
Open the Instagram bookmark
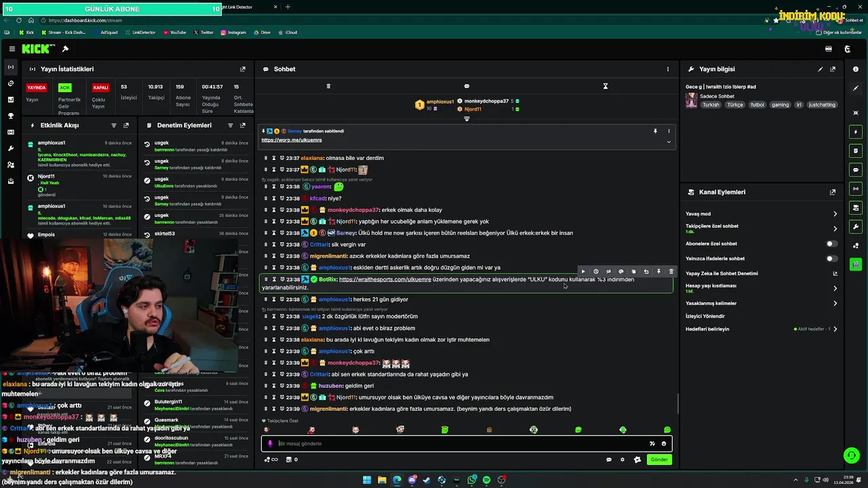click(x=233, y=33)
